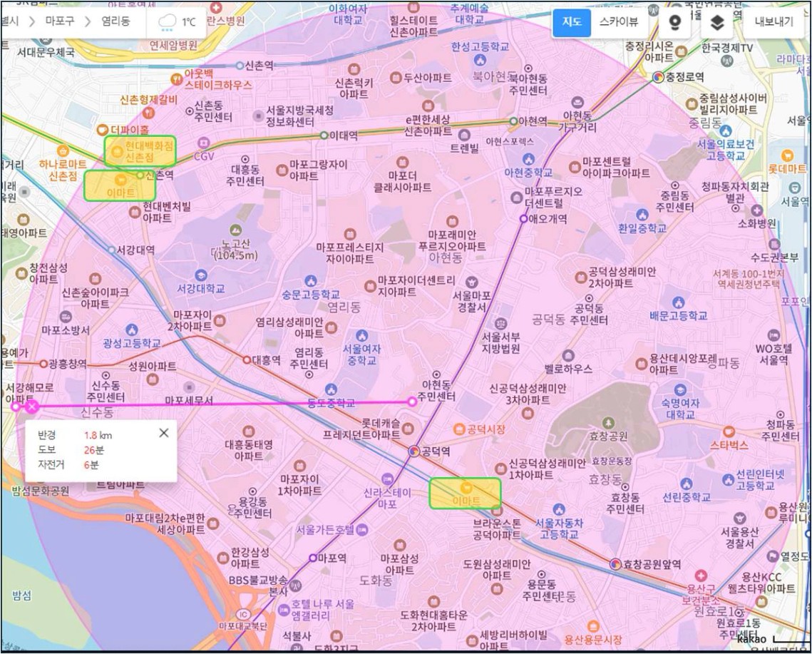Select the 충정로역 transfer station marker
Viewport: 812px width, 654px height.
click(658, 77)
